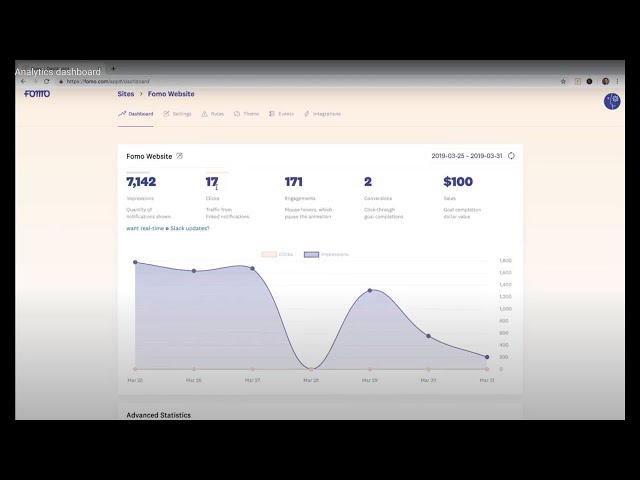
Task: Click Fomo Website breadcrumb
Action: pyautogui.click(x=171, y=94)
